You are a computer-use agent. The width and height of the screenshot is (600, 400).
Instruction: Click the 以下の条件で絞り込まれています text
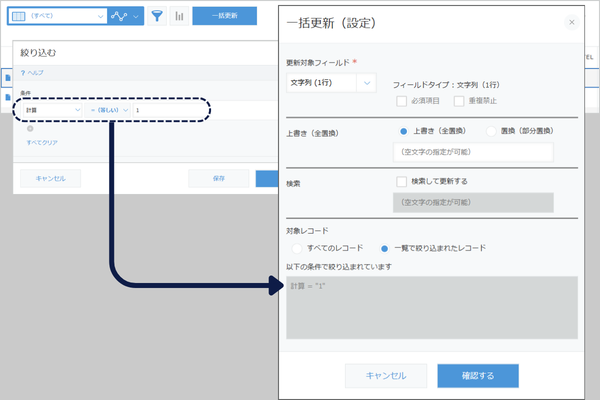(339, 267)
